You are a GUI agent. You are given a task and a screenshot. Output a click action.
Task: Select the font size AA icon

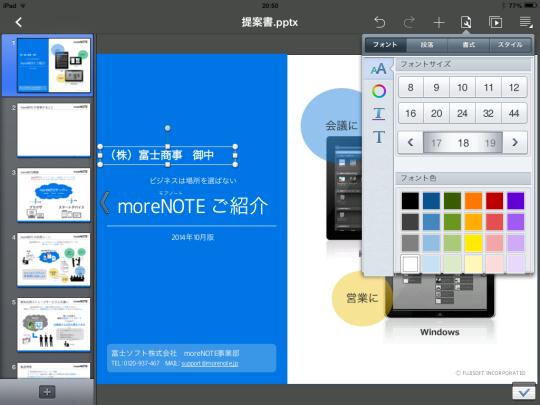point(378,69)
